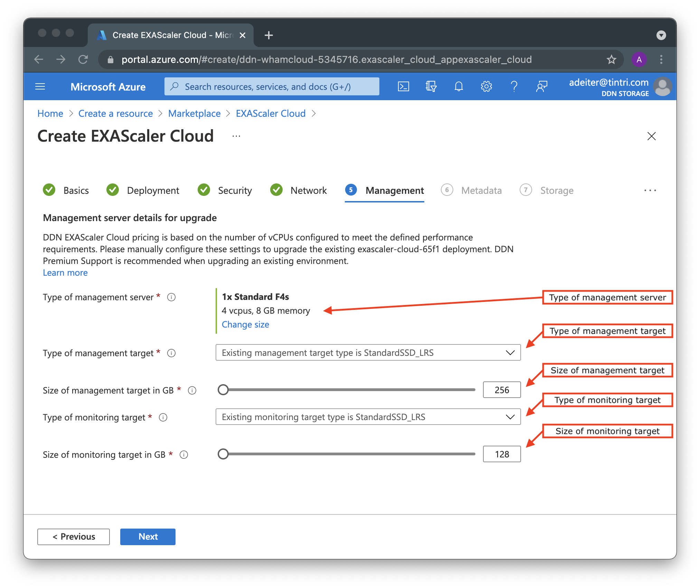Click the adeiter@tintri.com account name
Viewport: 700px width, 588px height.
coord(608,82)
